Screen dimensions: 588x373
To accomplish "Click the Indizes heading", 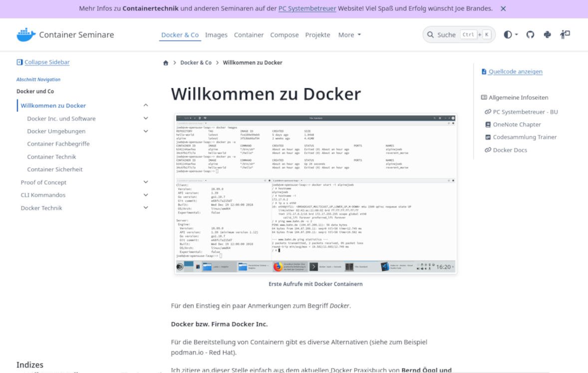I will click(29, 365).
